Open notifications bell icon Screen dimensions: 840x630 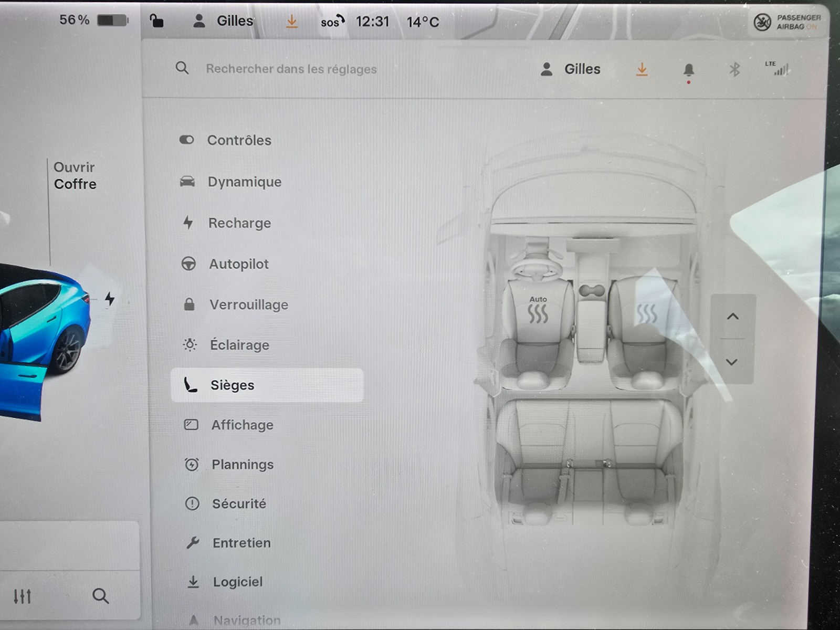689,70
